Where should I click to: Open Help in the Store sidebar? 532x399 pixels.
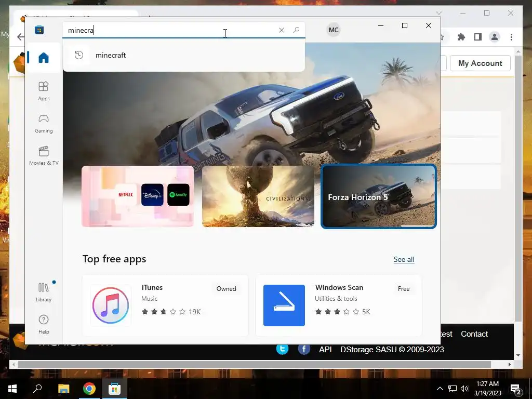tap(44, 324)
